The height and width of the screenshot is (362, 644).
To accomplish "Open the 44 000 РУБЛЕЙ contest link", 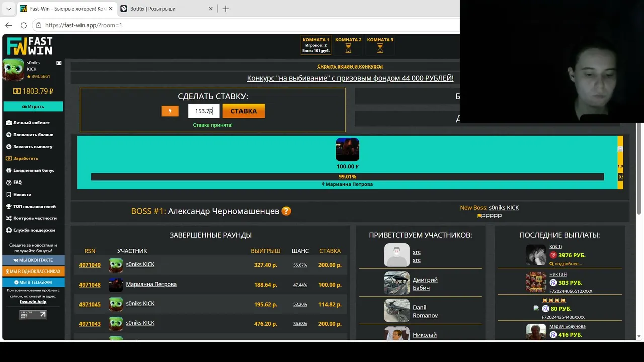I will (x=350, y=78).
